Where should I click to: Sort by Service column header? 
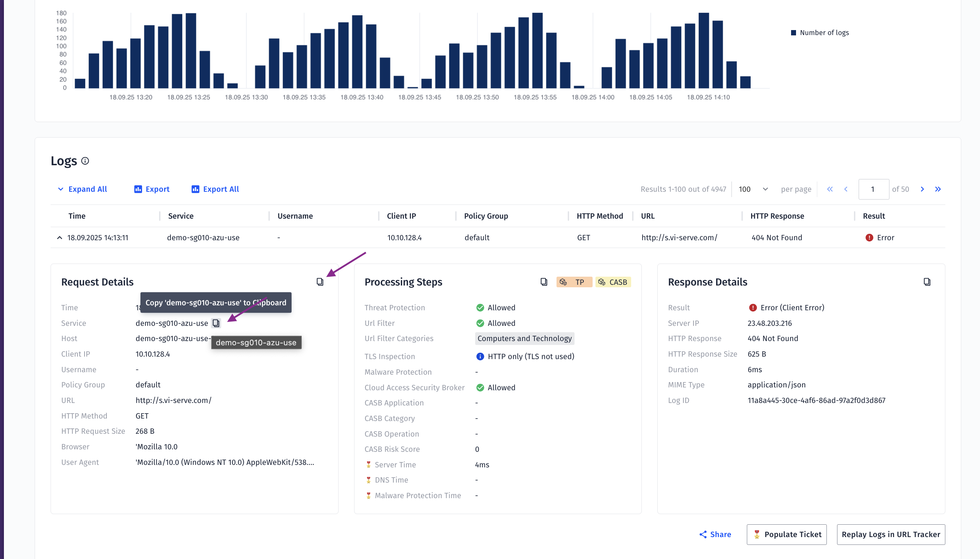180,216
